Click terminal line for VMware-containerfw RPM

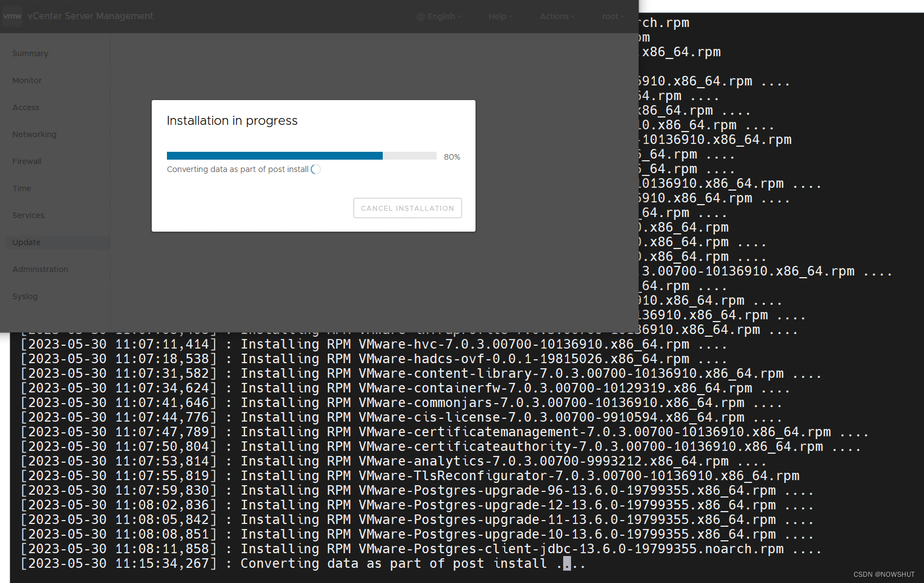[x=405, y=388]
